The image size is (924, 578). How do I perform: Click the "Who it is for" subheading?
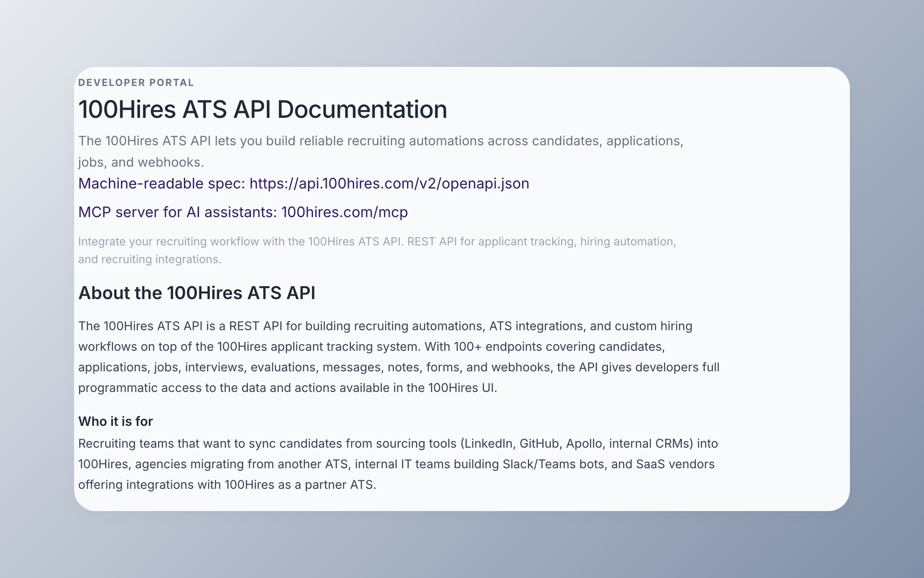115,421
